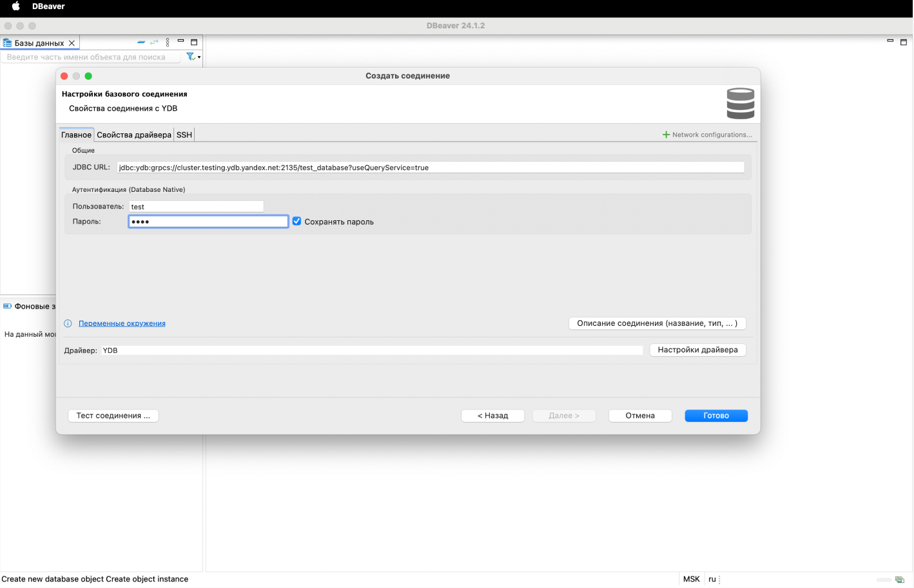Click the Тест соединения button
The width and height of the screenshot is (914, 588).
[x=113, y=415]
